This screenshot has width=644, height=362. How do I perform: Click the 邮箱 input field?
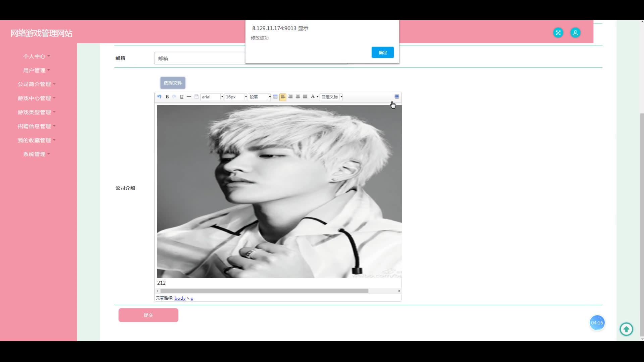pyautogui.click(x=200, y=58)
